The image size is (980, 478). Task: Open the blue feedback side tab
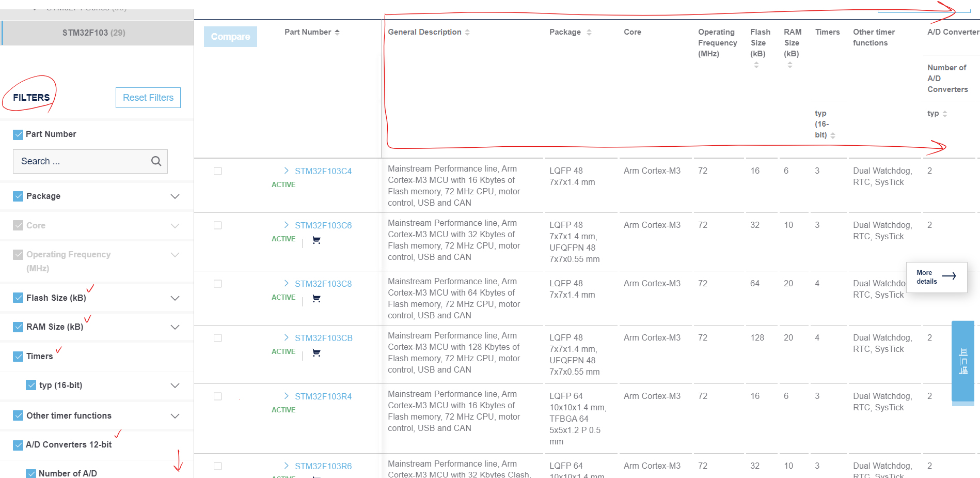click(x=963, y=362)
